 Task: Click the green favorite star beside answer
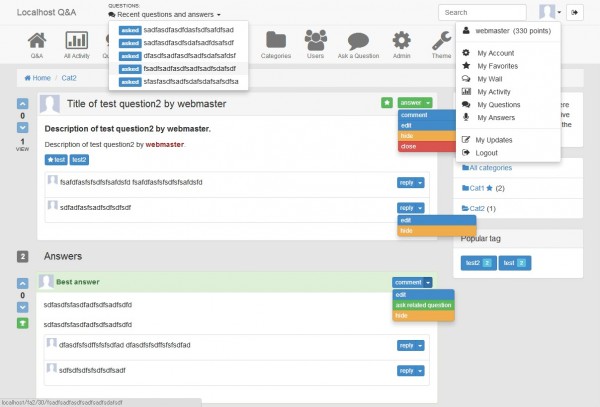(x=386, y=103)
